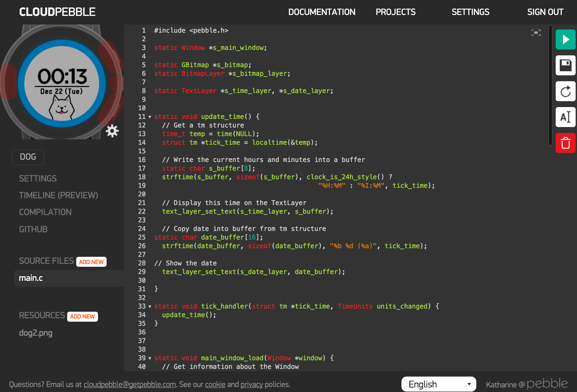Click the pebble logo in footer
577x392 pixels.
click(547, 384)
